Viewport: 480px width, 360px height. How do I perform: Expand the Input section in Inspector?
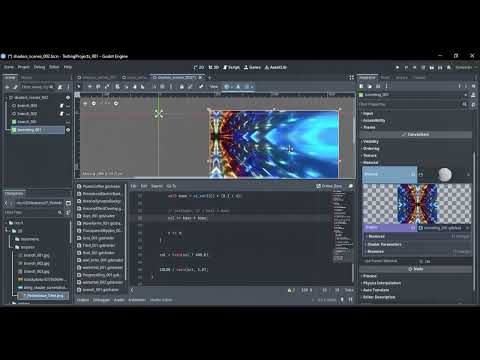coord(367,114)
